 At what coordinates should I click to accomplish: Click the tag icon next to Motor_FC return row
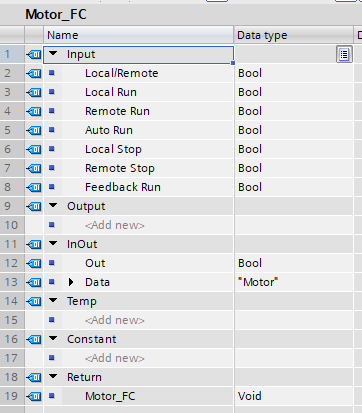(34, 396)
